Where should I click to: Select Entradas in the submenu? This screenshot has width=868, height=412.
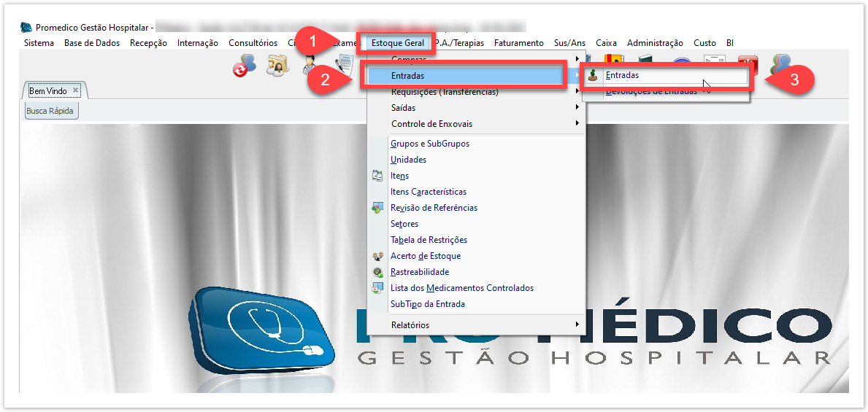coord(622,75)
